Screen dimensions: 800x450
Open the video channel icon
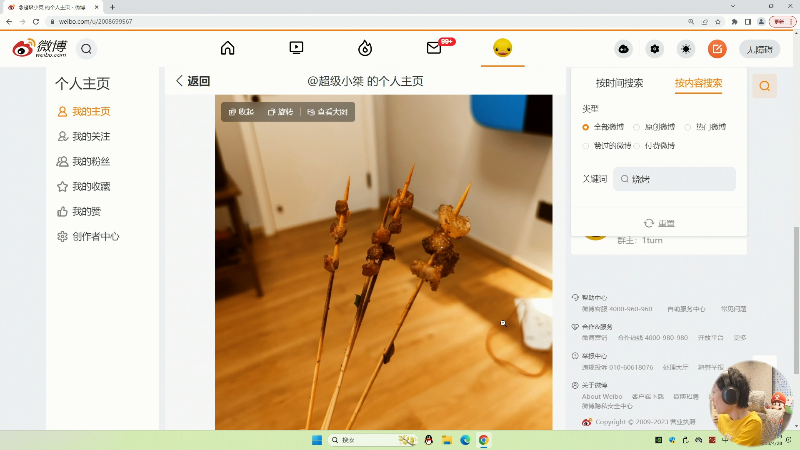point(296,48)
